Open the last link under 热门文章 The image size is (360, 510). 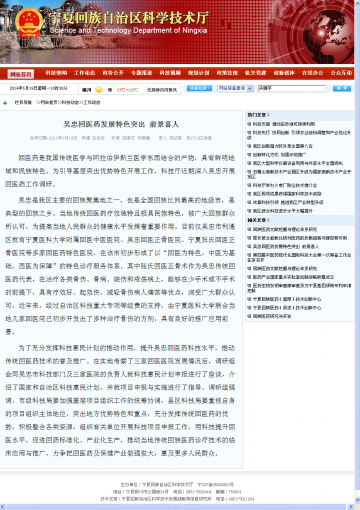coord(282,211)
